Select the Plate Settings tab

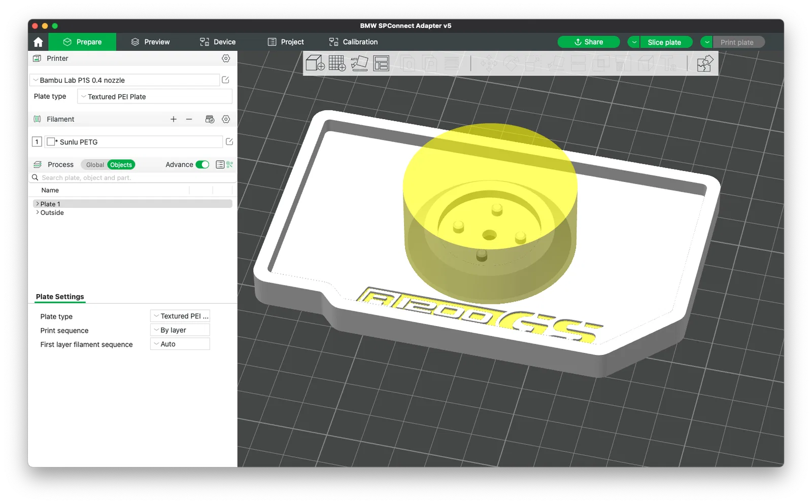coord(60,297)
